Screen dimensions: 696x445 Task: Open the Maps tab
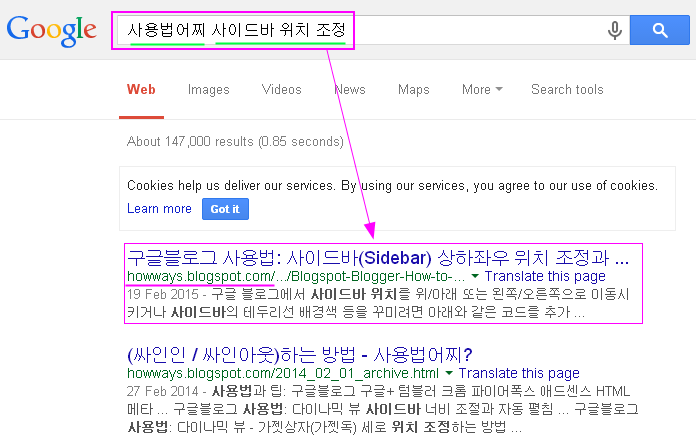coord(414,90)
